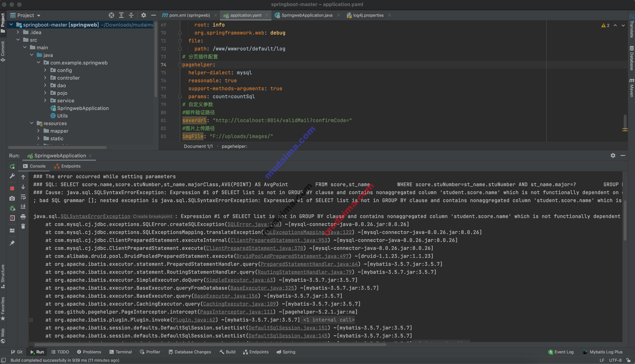
Task: Switch to SpringwebApplication.java tab
Action: pyautogui.click(x=307, y=15)
